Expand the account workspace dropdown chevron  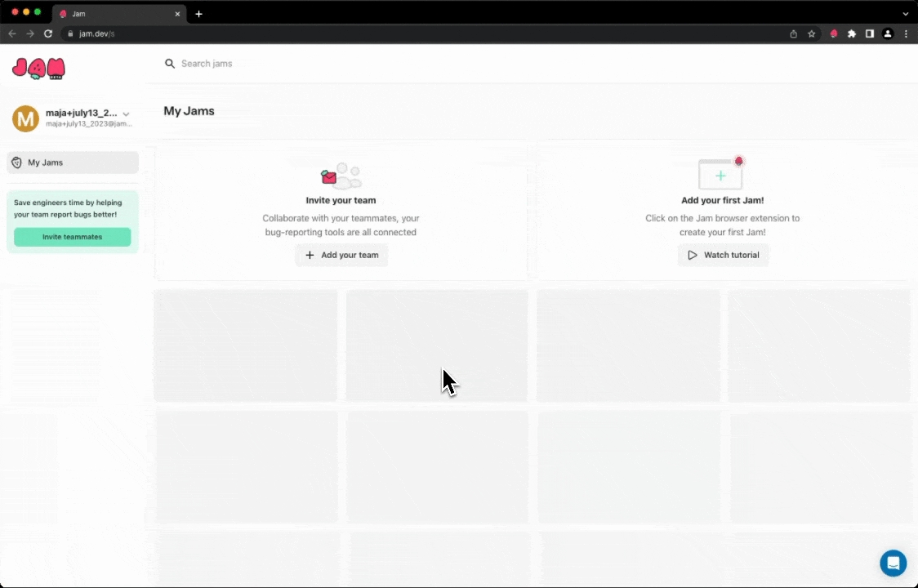pyautogui.click(x=126, y=114)
